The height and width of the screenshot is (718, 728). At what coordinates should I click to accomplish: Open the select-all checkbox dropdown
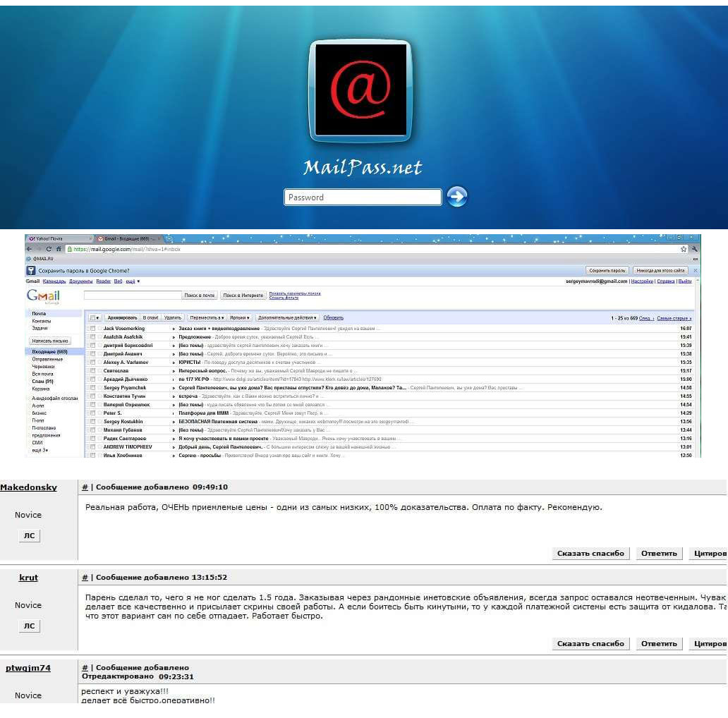(x=95, y=318)
